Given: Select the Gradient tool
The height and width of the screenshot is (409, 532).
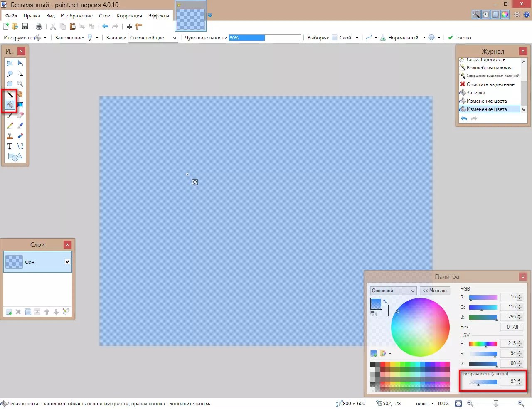Looking at the screenshot, I should pos(20,105).
